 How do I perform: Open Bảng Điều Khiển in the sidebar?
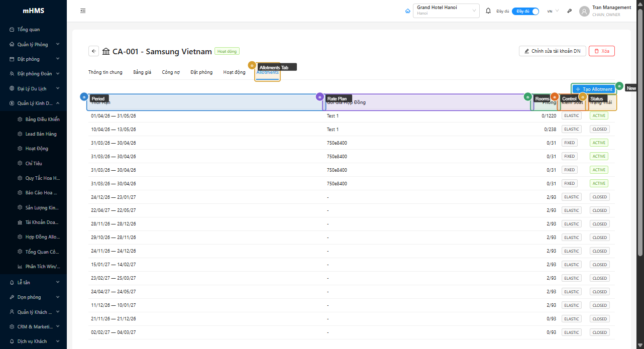[42, 120]
